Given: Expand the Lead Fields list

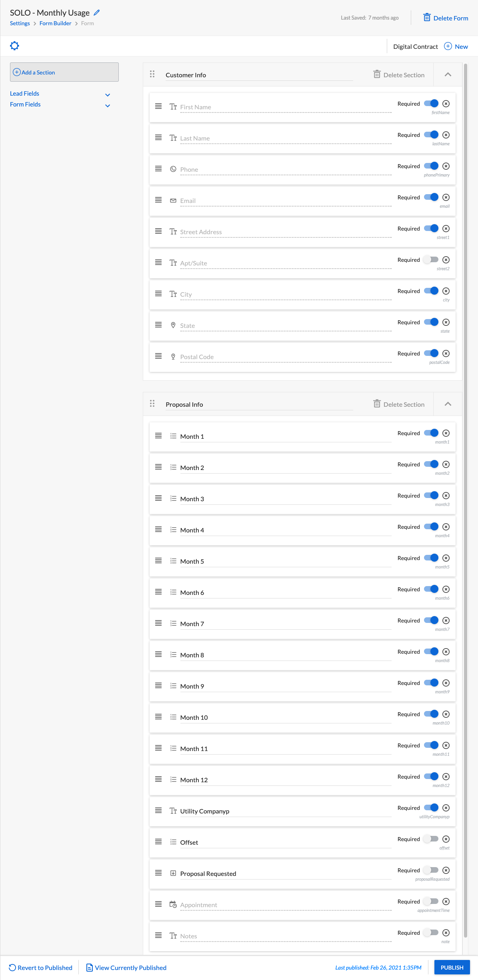Looking at the screenshot, I should point(108,95).
